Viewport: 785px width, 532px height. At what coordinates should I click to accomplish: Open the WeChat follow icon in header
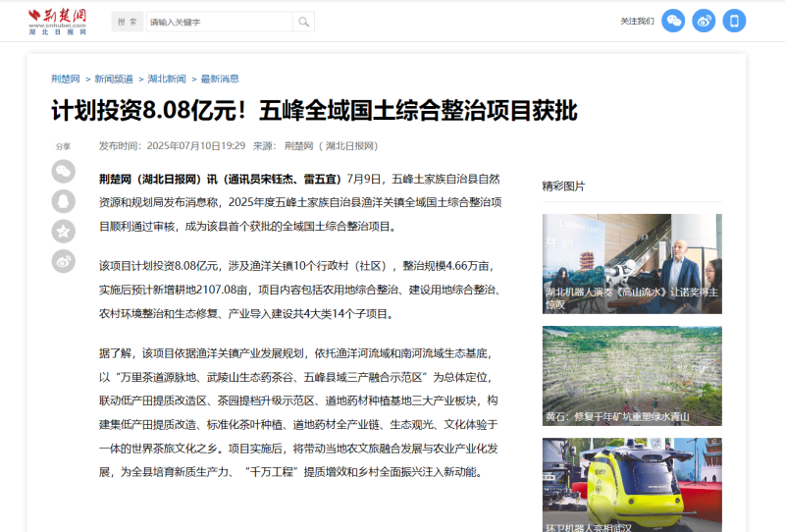[x=673, y=21]
